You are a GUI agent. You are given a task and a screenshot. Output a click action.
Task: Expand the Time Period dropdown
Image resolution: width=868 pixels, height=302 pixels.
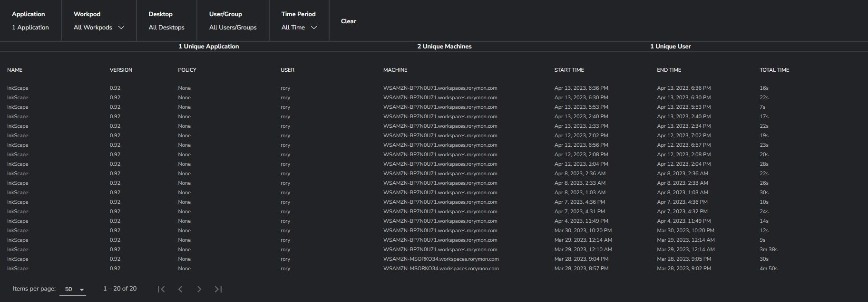299,28
